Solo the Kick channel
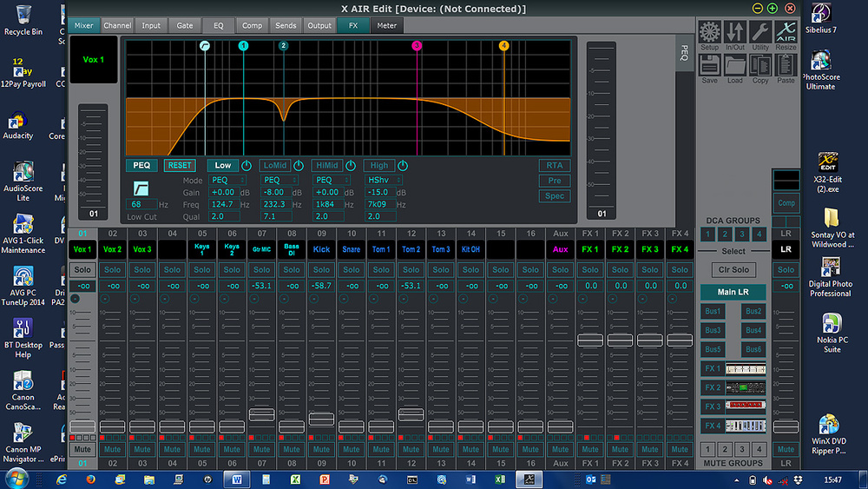868x489 pixels. tap(321, 270)
